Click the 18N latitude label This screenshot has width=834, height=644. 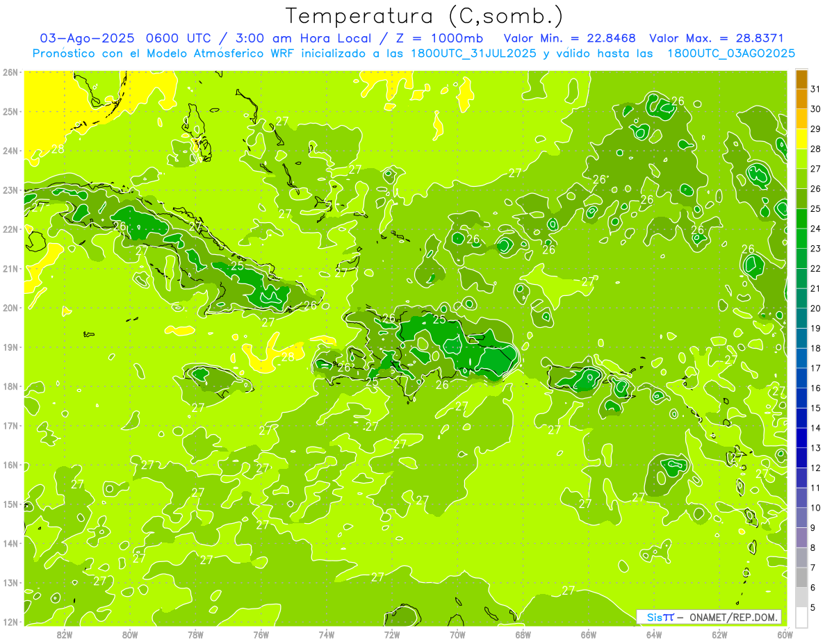click(10, 386)
